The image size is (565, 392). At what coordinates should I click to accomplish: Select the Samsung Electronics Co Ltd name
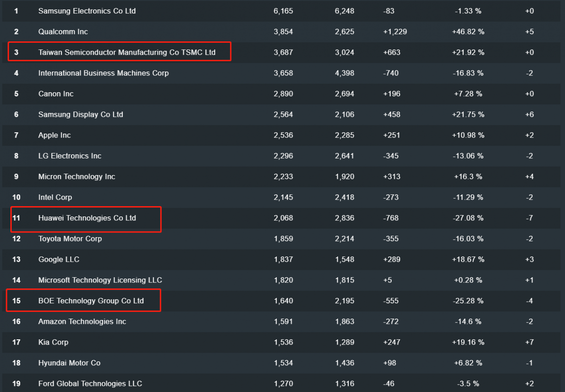87,11
